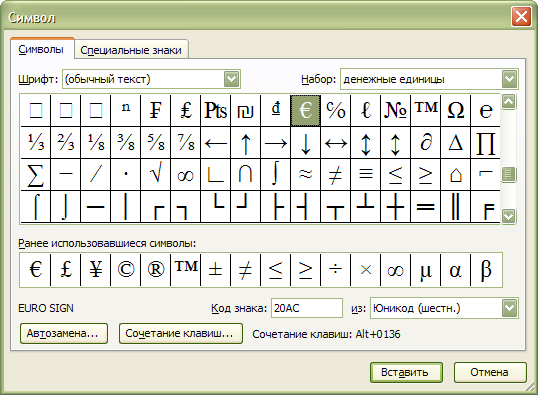Click the symbol grid scroll up arrow
The image size is (538, 395).
(x=508, y=102)
